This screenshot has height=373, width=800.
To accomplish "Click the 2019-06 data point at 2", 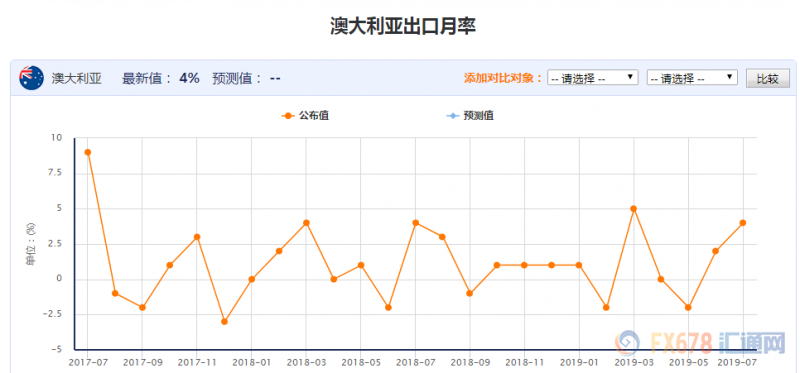I will (715, 251).
